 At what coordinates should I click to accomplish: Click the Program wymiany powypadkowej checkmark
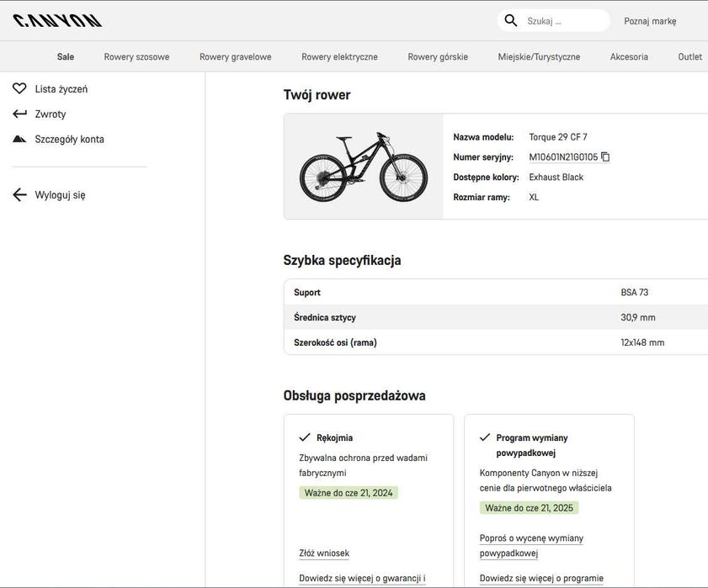(485, 437)
